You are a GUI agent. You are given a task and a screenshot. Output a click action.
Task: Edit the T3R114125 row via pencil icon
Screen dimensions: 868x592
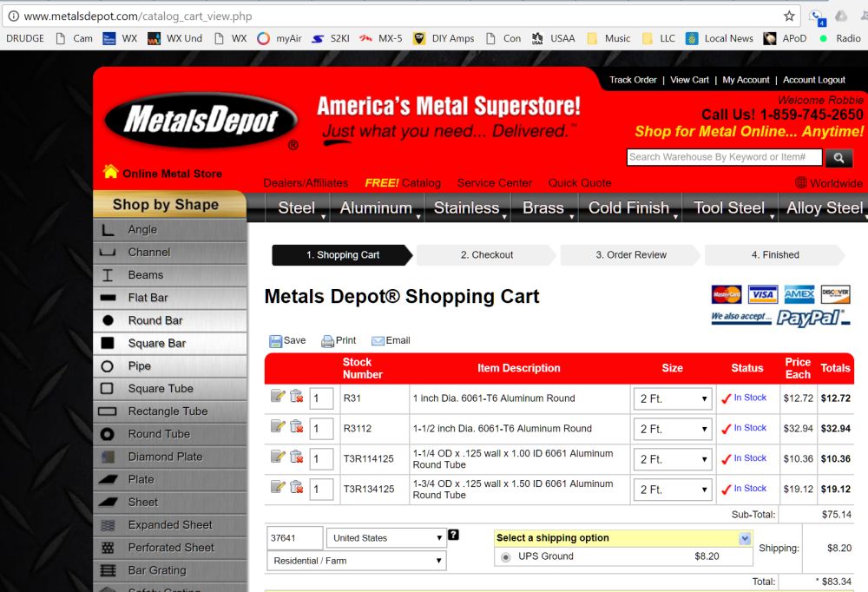coord(278,457)
